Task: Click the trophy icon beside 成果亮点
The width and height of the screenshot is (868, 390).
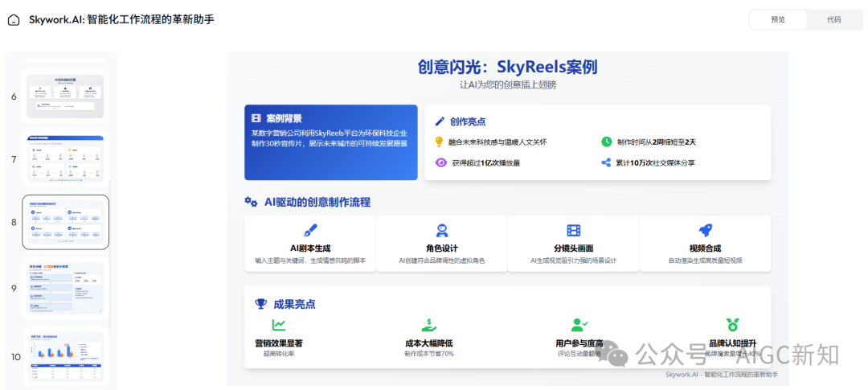Action: coord(260,304)
